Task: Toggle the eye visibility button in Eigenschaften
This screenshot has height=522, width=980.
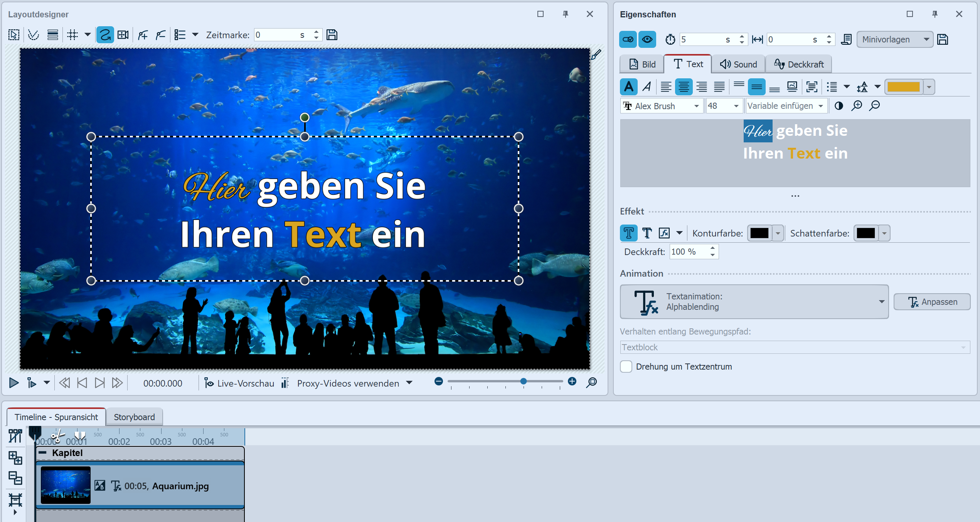Action: pos(647,39)
